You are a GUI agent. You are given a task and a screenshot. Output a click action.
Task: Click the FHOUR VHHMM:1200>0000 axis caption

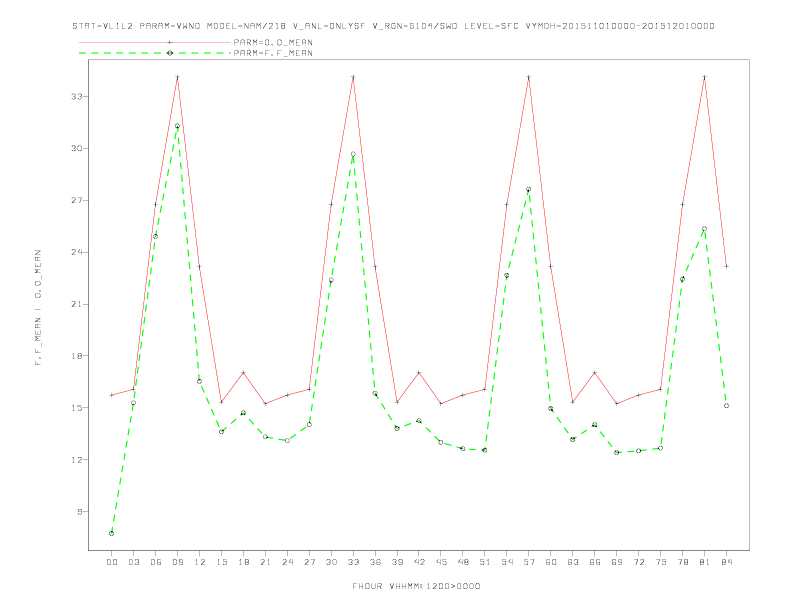(x=416, y=586)
